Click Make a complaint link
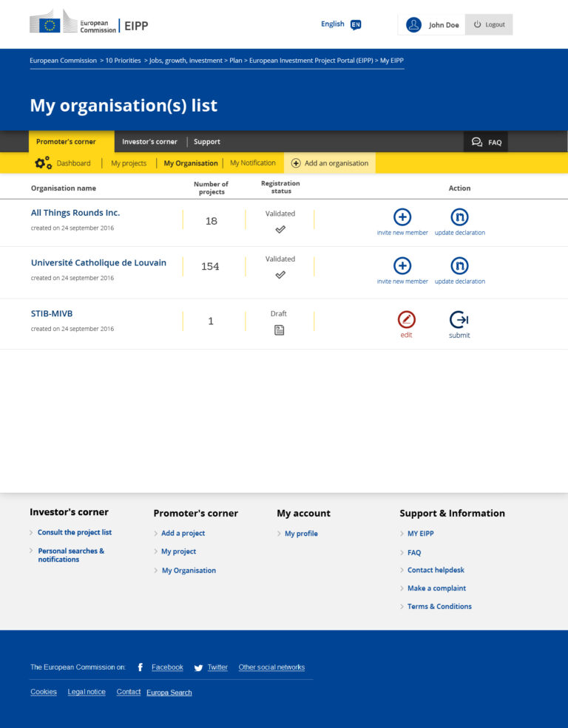 436,588
